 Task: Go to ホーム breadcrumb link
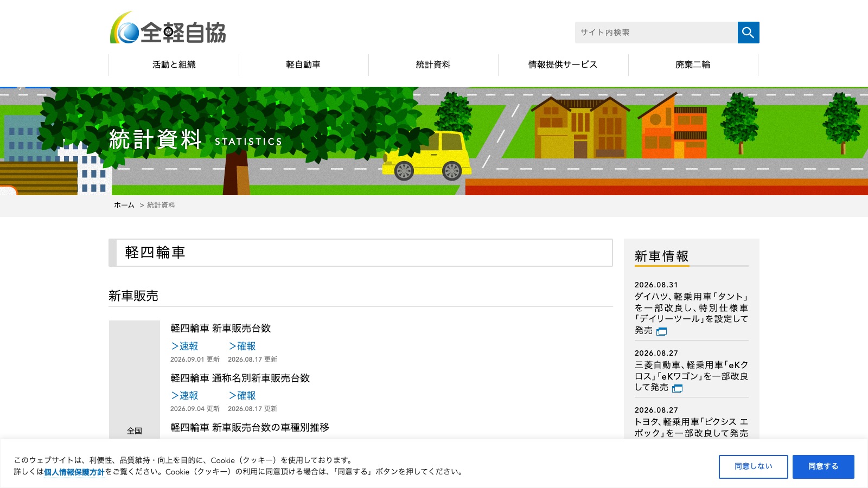[124, 205]
